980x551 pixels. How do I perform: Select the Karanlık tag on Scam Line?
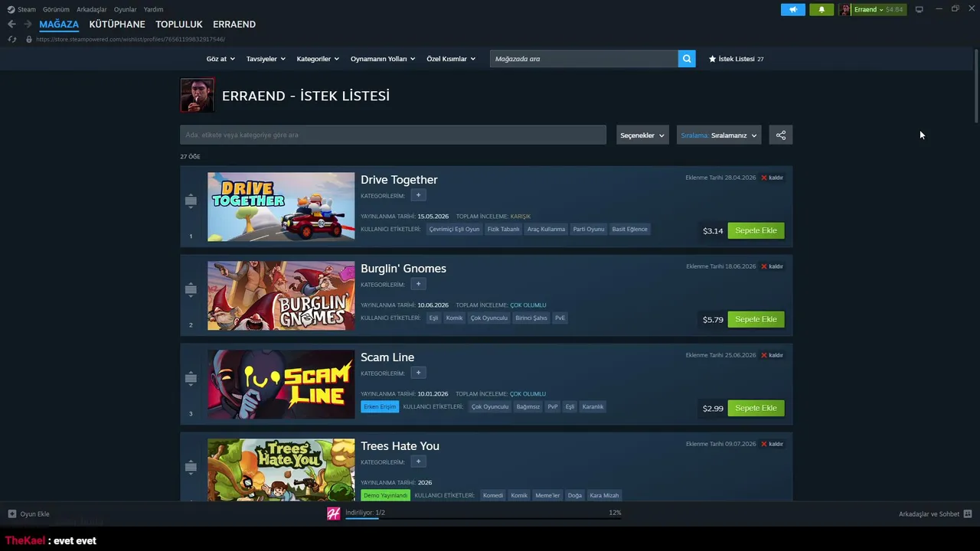593,406
